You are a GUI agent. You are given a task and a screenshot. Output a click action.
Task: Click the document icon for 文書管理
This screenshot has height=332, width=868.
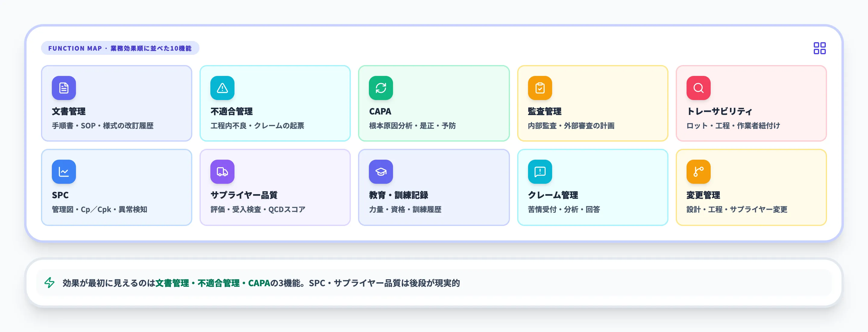64,88
